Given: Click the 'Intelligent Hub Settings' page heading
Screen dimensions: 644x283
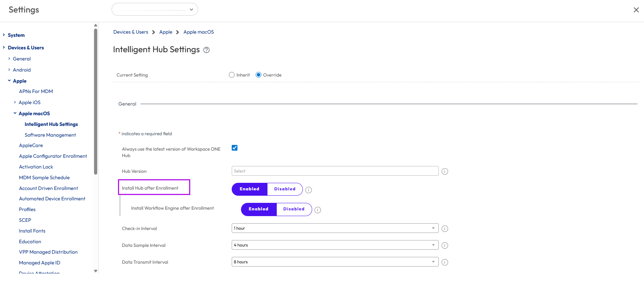Looking at the screenshot, I should tap(156, 49).
